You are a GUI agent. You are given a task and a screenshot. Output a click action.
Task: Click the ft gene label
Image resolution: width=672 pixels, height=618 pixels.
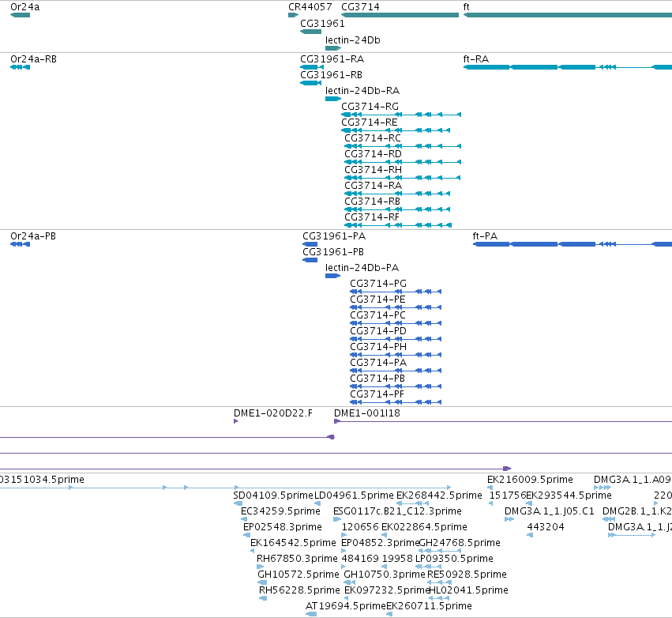tap(466, 7)
